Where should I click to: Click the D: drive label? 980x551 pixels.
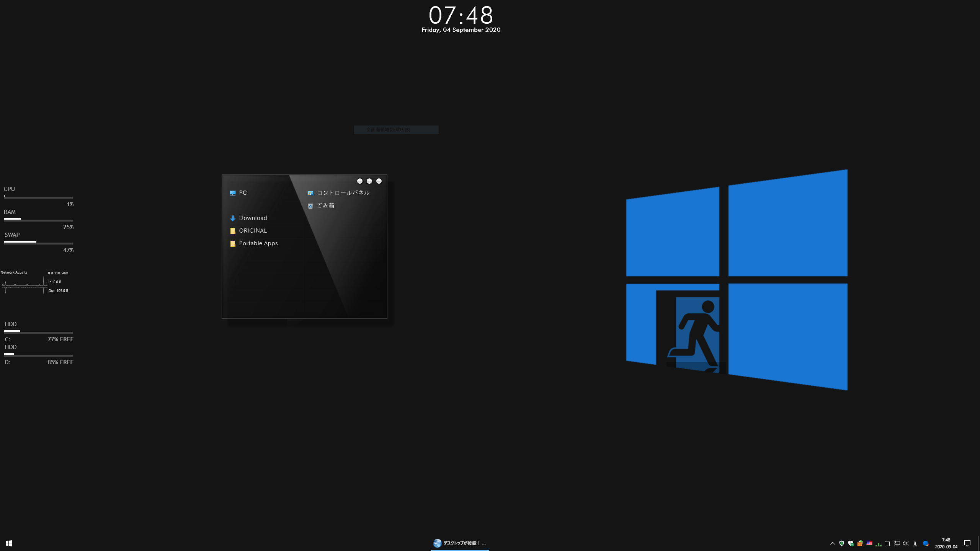8,362
